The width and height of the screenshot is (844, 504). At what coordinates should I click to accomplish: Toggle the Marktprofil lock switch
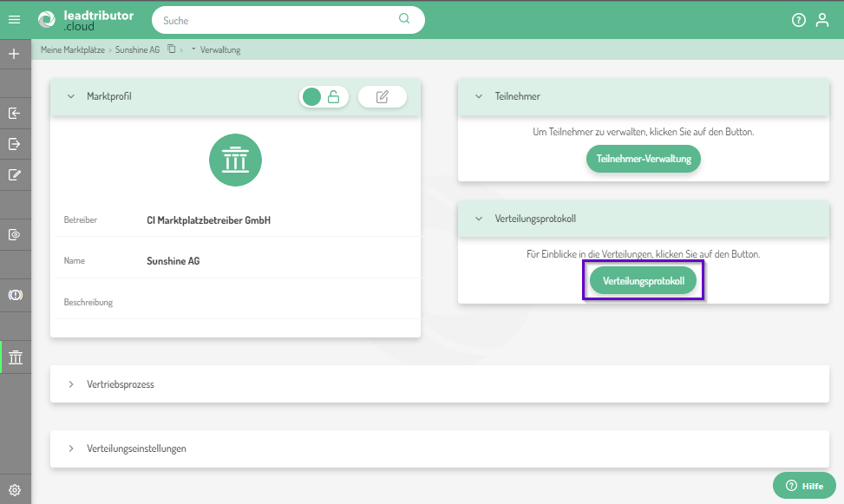point(324,96)
